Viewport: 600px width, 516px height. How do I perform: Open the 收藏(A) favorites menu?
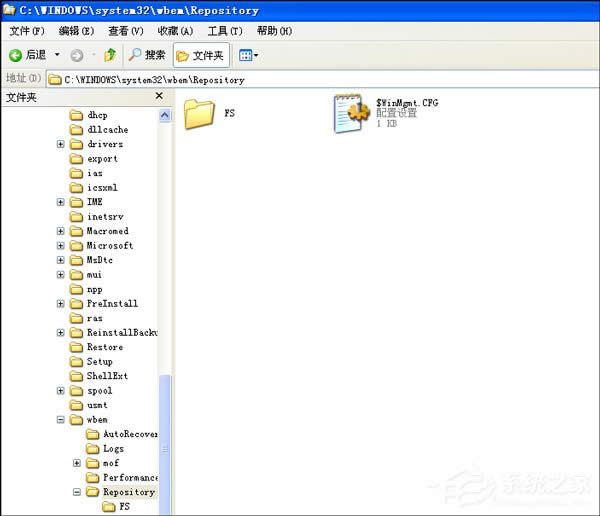click(175, 31)
